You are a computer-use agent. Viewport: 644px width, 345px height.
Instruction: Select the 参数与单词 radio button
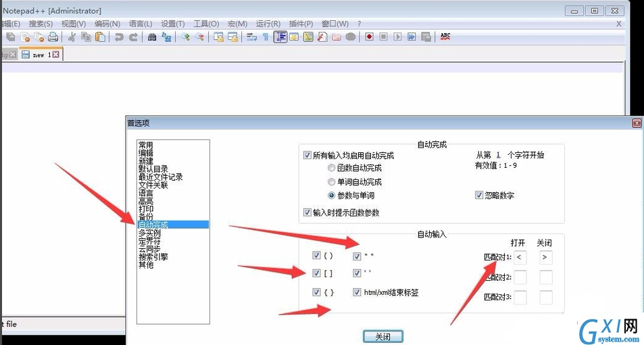click(x=331, y=195)
